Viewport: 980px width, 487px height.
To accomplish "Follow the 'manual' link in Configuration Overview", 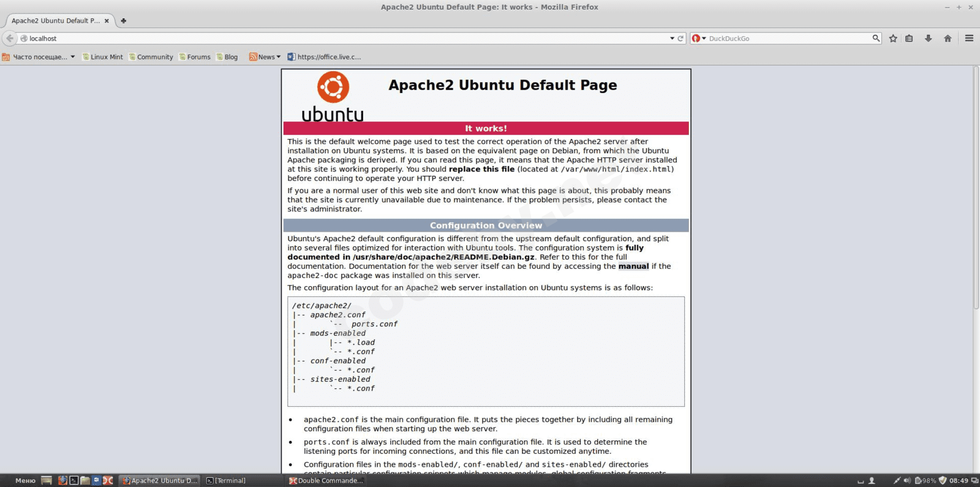I will point(633,266).
